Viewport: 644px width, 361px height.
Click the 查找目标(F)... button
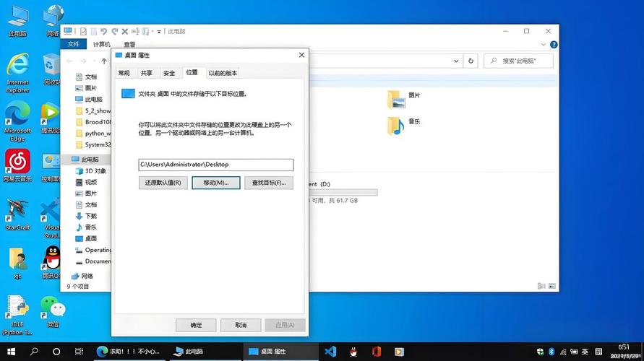[x=269, y=183]
